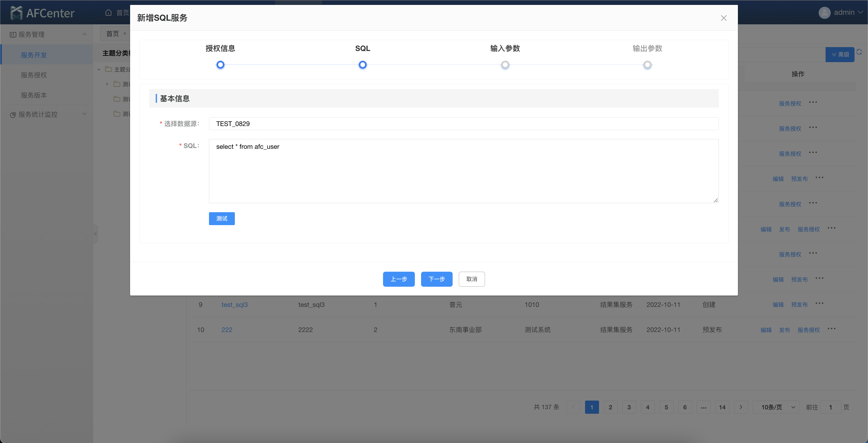Open the 选择数据源 TEST_0829 selector

click(463, 124)
